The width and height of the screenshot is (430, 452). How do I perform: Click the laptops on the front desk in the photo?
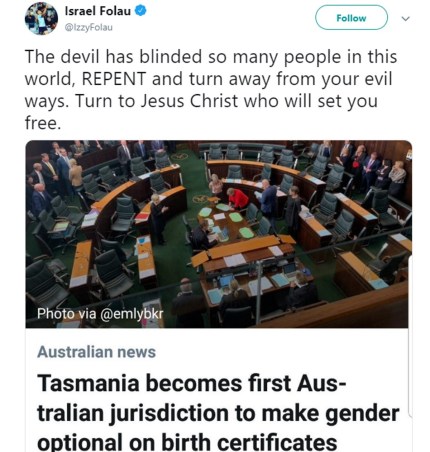pos(257,275)
